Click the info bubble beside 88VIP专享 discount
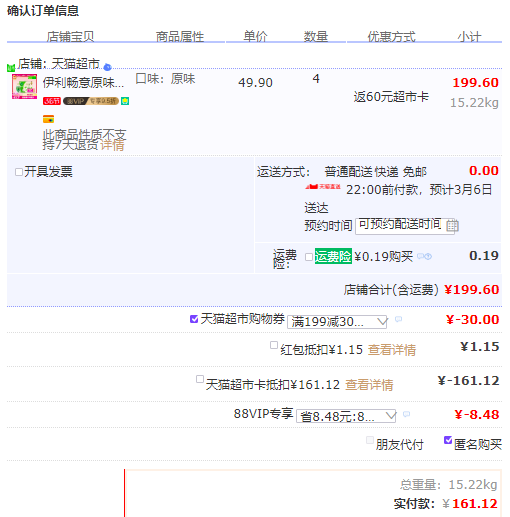 (x=407, y=414)
